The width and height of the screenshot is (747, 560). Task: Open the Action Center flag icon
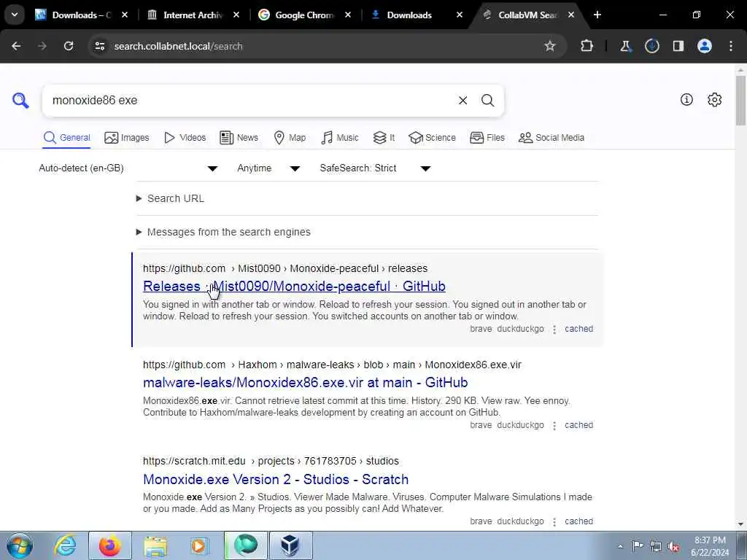tap(638, 545)
